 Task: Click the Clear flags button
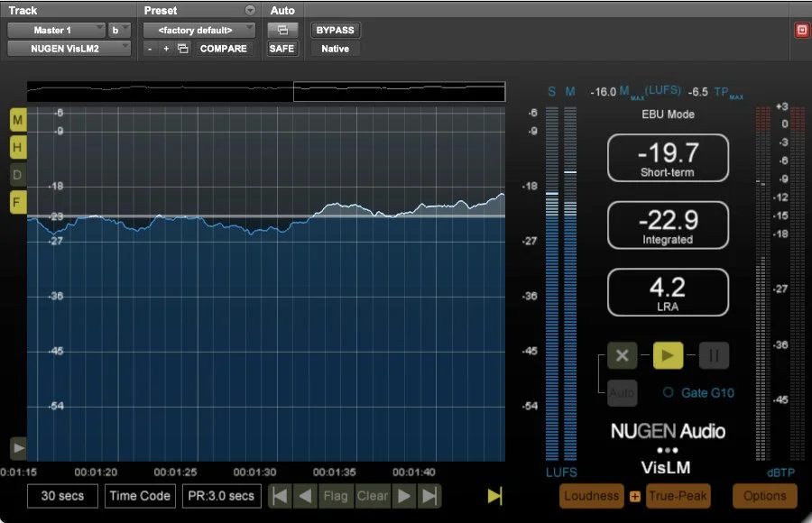[373, 496]
